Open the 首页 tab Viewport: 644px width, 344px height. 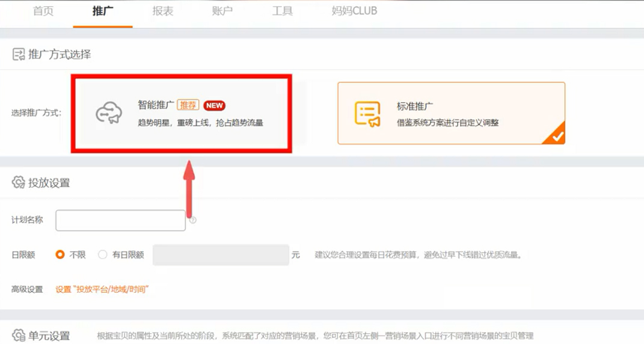43,11
